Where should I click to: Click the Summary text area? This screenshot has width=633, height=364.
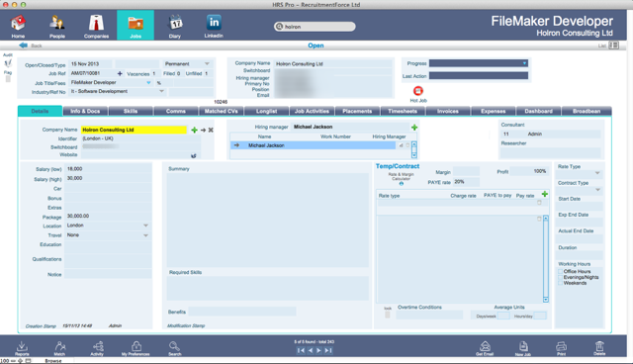pyautogui.click(x=268, y=220)
